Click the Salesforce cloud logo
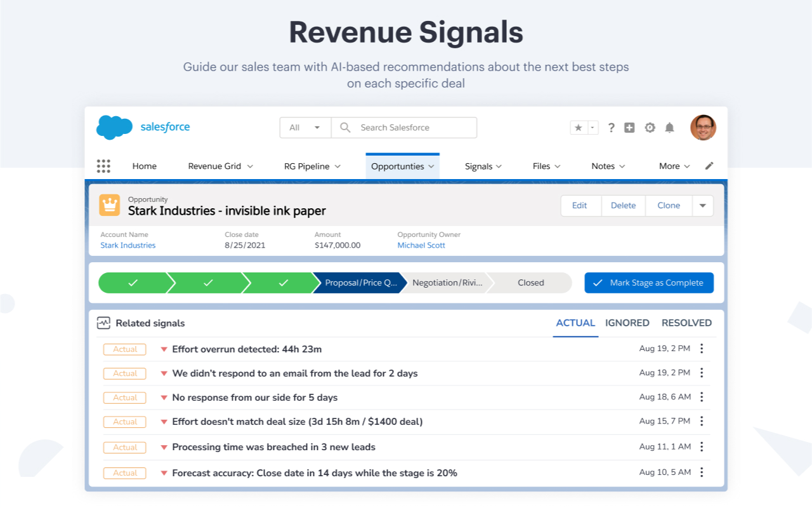Image resolution: width=812 pixels, height=508 pixels. (x=115, y=127)
